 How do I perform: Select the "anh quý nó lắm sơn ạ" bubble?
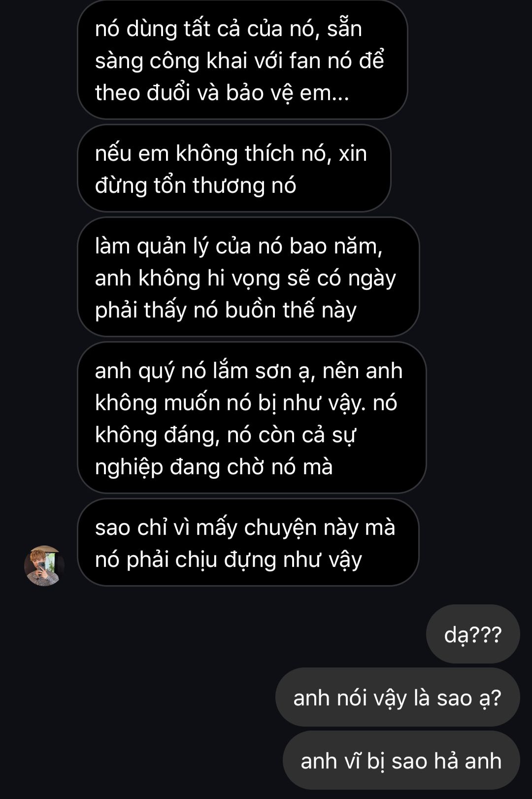pos(252,418)
